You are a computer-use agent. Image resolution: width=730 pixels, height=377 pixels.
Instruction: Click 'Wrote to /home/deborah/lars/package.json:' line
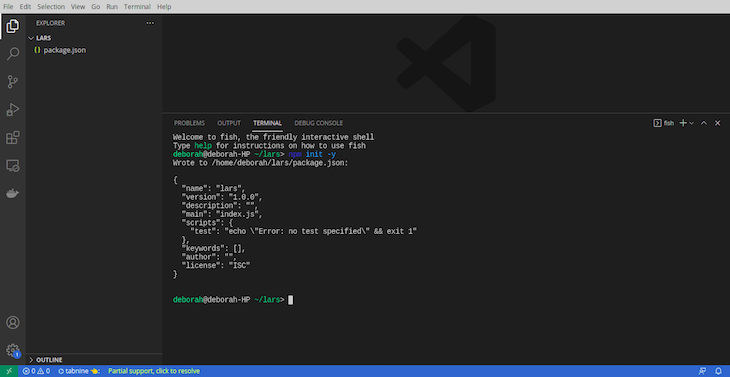[x=261, y=163]
